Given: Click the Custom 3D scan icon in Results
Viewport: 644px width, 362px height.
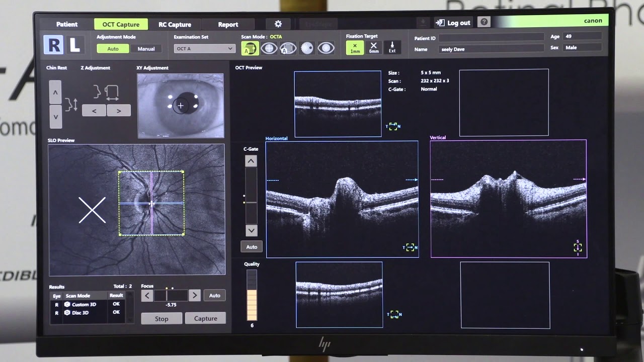Looking at the screenshot, I should click(x=67, y=305).
